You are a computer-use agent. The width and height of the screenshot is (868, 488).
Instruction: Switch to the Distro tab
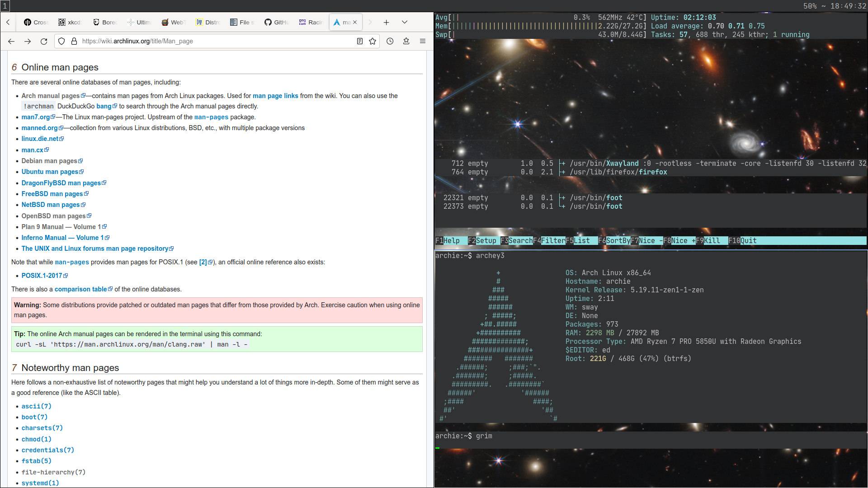(x=208, y=22)
